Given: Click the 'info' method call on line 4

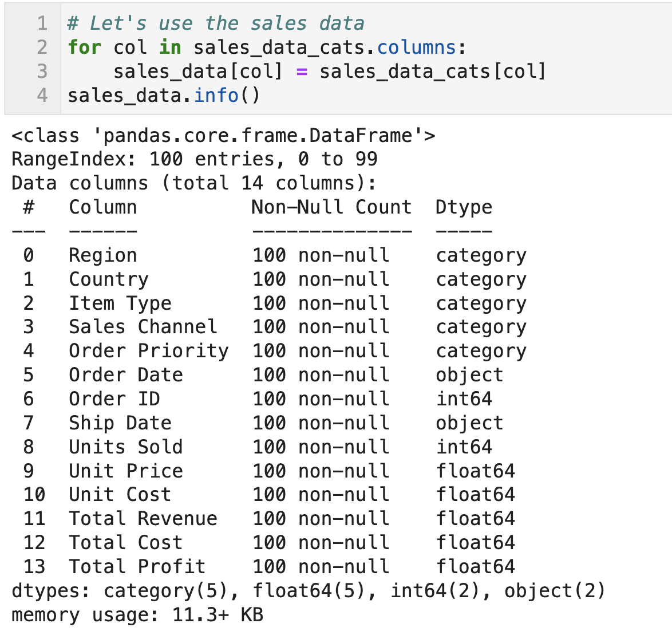Looking at the screenshot, I should pos(216,95).
